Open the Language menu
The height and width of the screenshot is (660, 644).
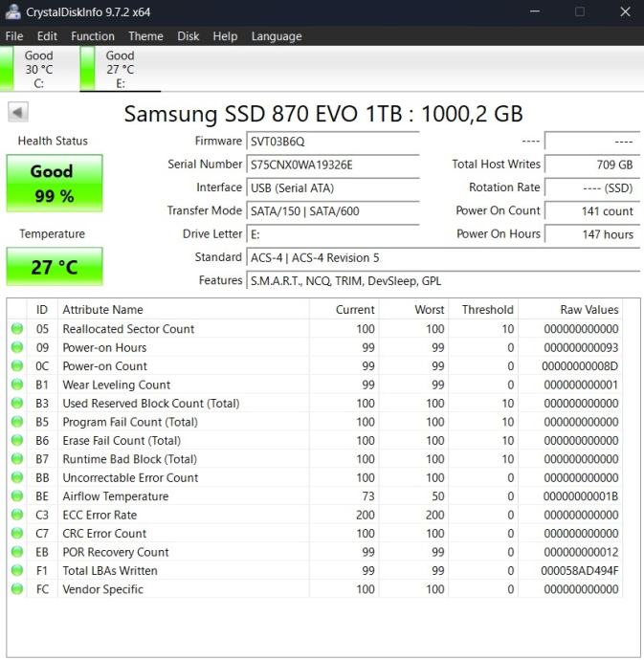pyautogui.click(x=277, y=36)
